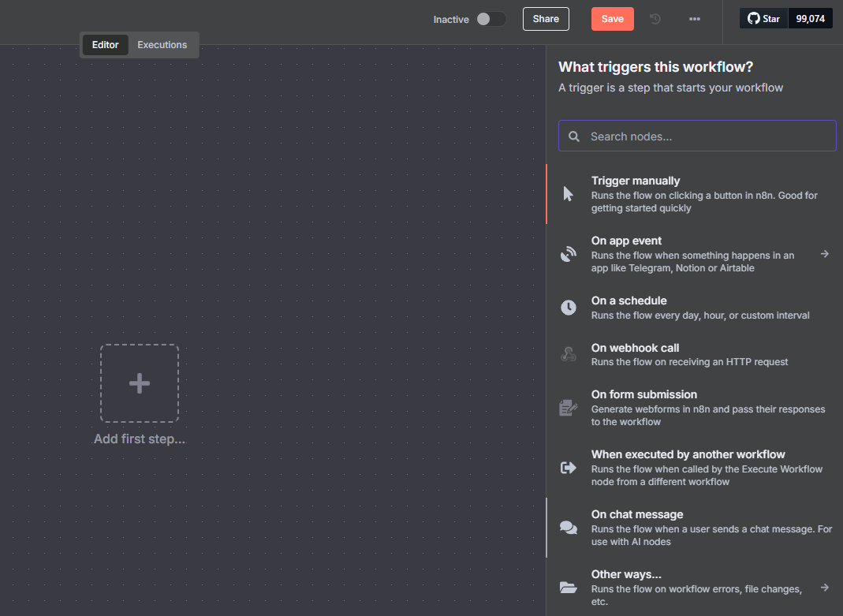Click the On form submission icon
Screen dimensions: 843x616
(568, 408)
